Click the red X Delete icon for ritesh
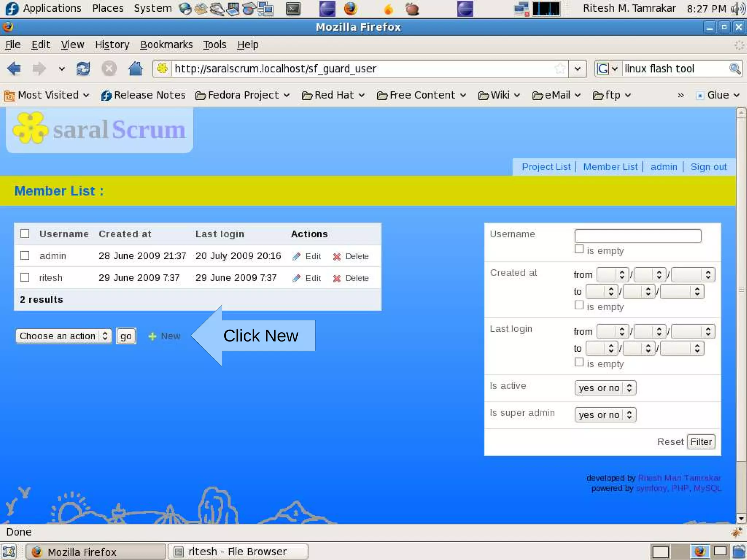The width and height of the screenshot is (747, 560). tap(337, 278)
